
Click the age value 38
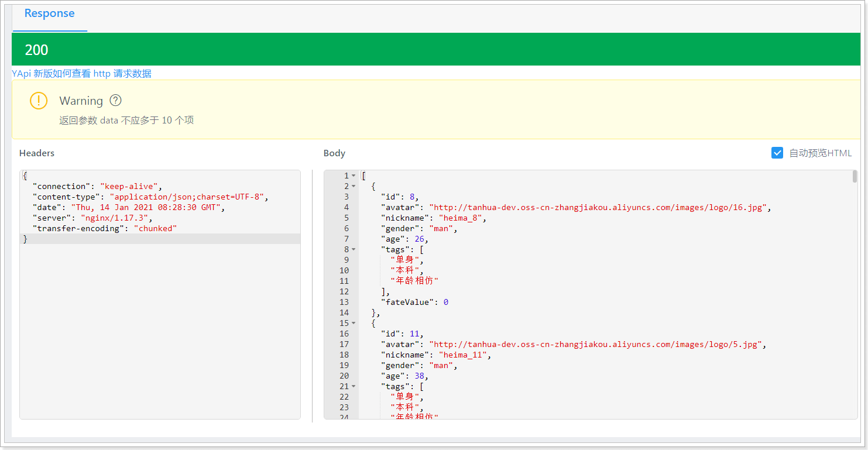[419, 376]
